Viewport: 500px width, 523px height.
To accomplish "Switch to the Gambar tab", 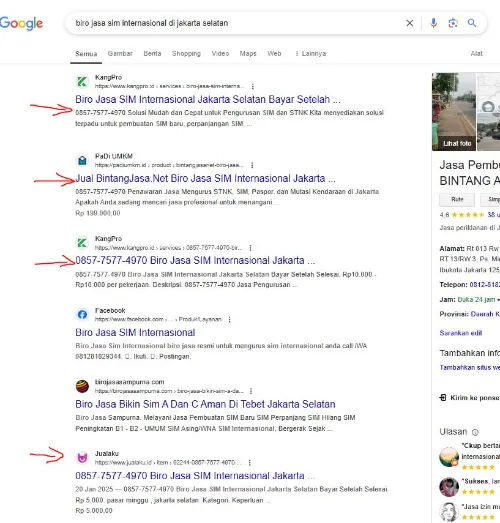I will [120, 53].
